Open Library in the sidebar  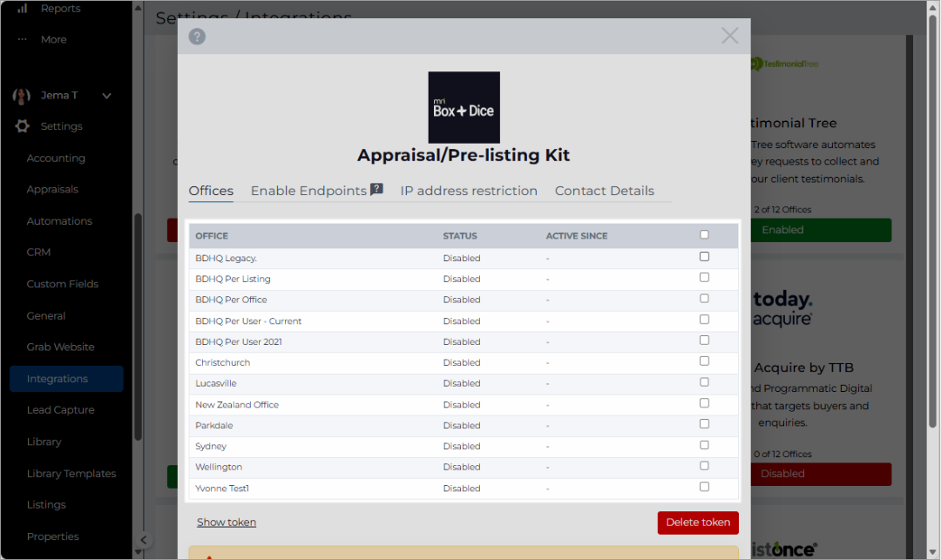pyautogui.click(x=44, y=442)
